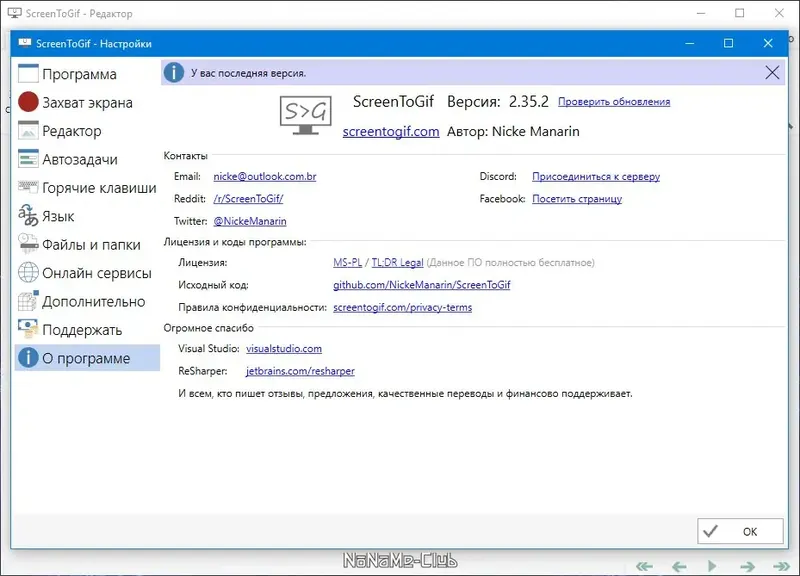Click Проверить обновления link
Image resolution: width=800 pixels, height=576 pixels.
point(614,102)
